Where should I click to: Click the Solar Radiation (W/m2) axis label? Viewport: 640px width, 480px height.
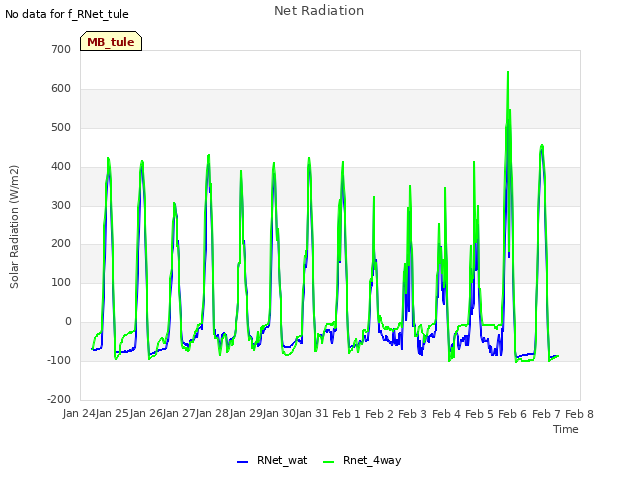point(14,227)
